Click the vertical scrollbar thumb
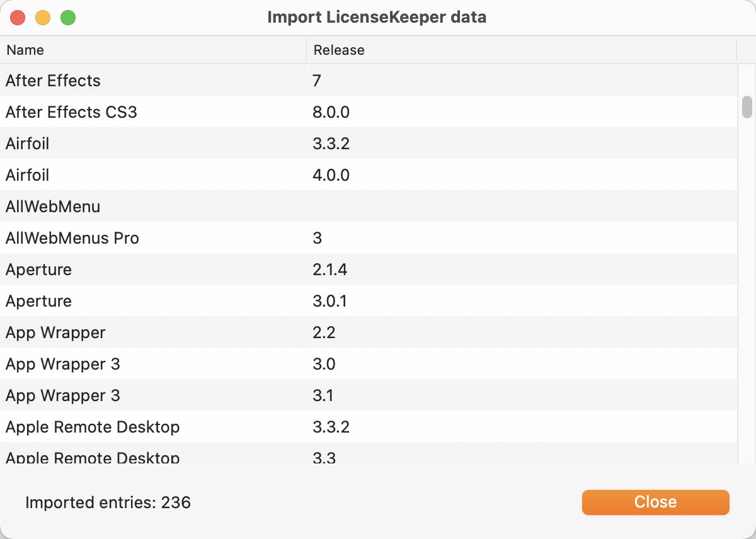The width and height of the screenshot is (756, 539). click(x=747, y=106)
